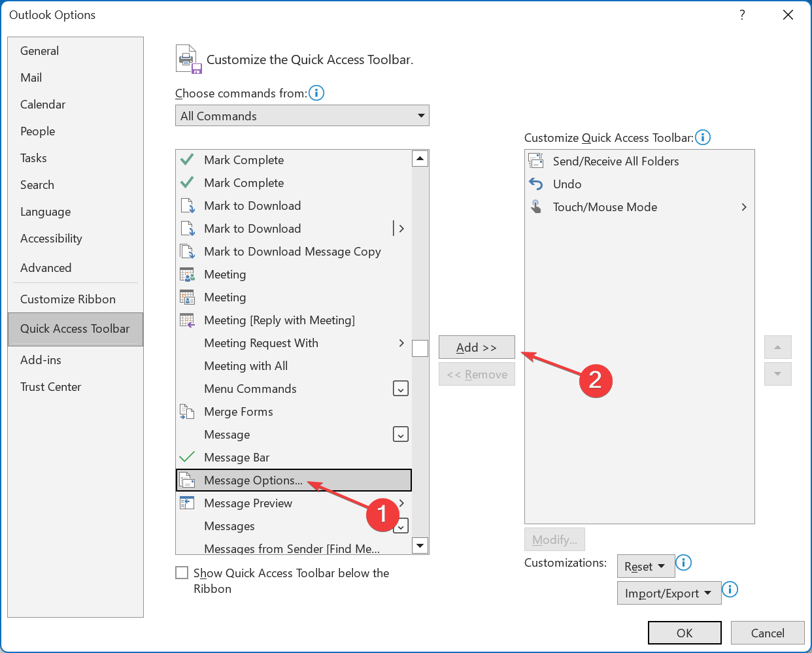Select "Undo" in the toolbar list

click(639, 184)
